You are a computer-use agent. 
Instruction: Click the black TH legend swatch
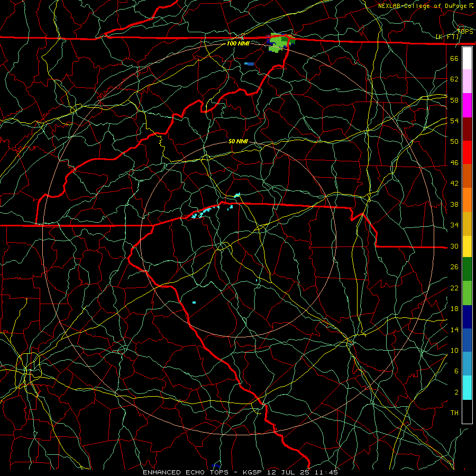(467, 411)
